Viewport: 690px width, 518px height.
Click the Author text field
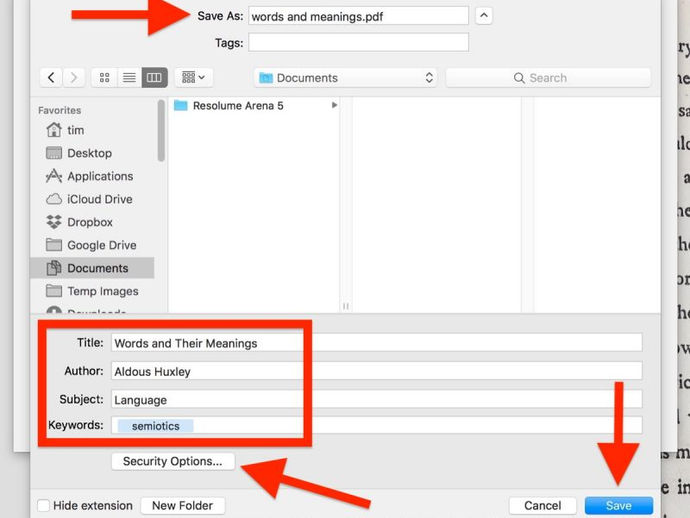click(x=377, y=371)
